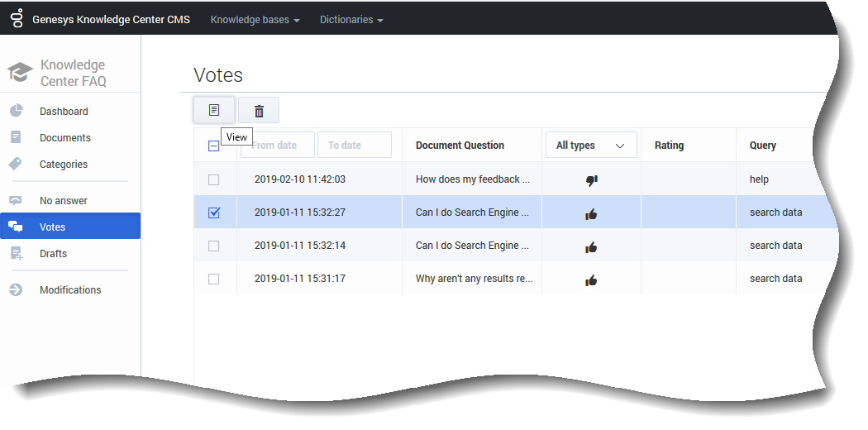Check the box for the 2019-02-10 11:42:03 vote
The height and width of the screenshot is (430, 868).
click(214, 179)
